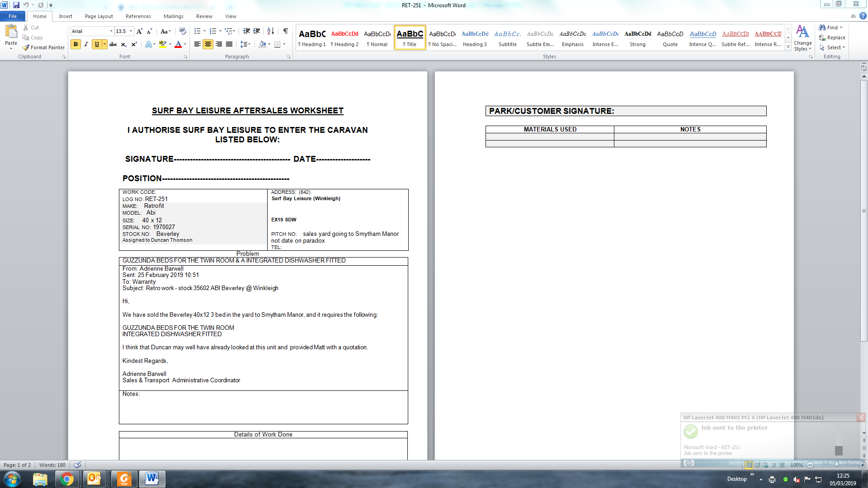This screenshot has height=488, width=868.
Task: Apply the Heading 1 style
Action: pos(312,38)
